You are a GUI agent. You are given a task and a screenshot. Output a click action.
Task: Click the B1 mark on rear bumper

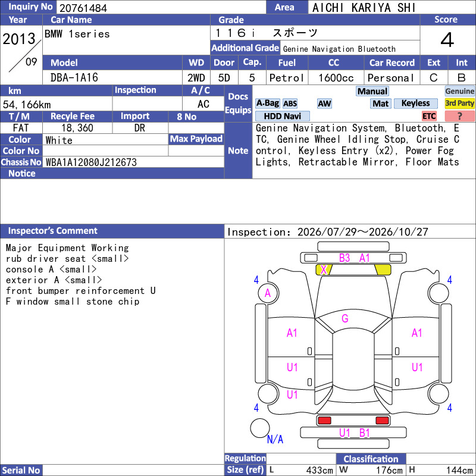click(364, 433)
